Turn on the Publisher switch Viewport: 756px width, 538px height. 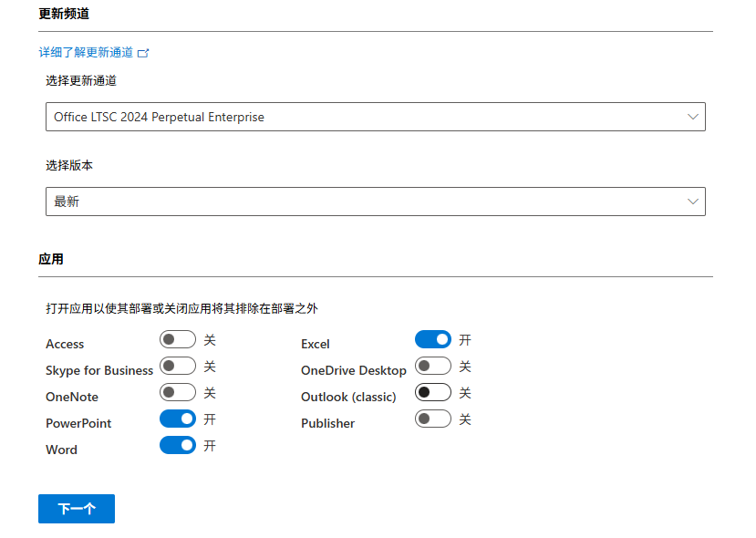tap(433, 419)
